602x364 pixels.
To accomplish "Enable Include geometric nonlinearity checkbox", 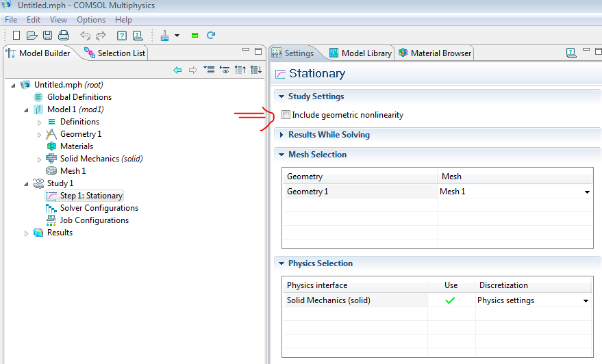I will point(286,115).
